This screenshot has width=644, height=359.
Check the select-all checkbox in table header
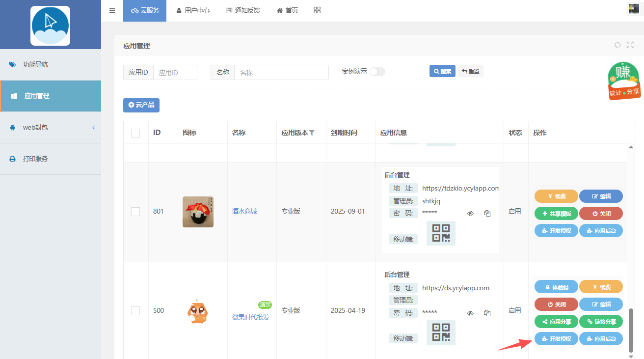click(x=135, y=133)
